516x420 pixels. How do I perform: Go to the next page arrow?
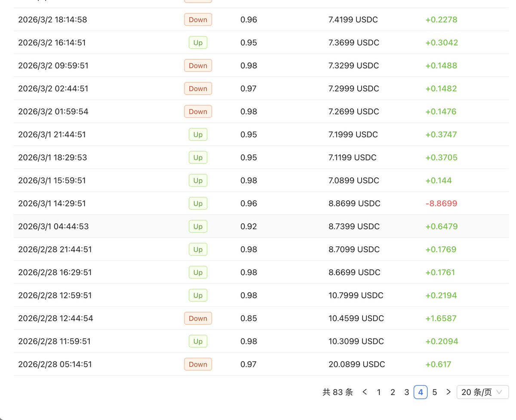coord(448,392)
